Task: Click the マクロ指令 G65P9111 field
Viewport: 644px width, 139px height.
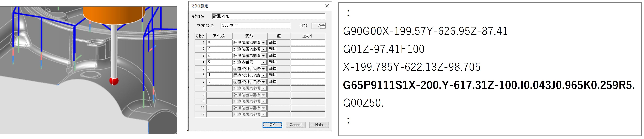Action: coord(255,25)
